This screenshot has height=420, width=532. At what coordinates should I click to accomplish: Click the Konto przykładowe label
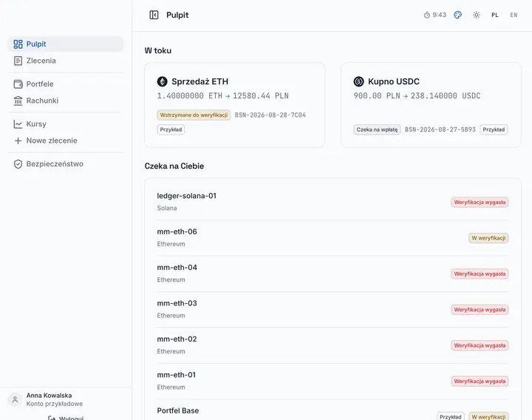coord(55,404)
